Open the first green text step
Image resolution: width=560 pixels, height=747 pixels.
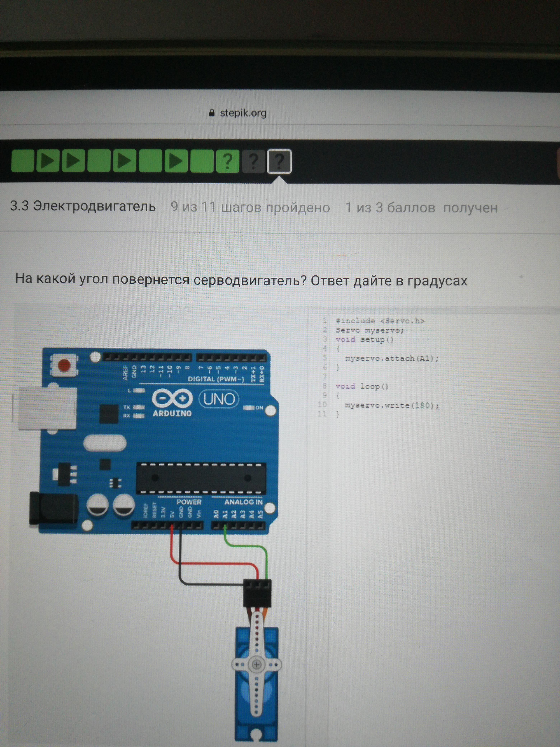point(23,161)
